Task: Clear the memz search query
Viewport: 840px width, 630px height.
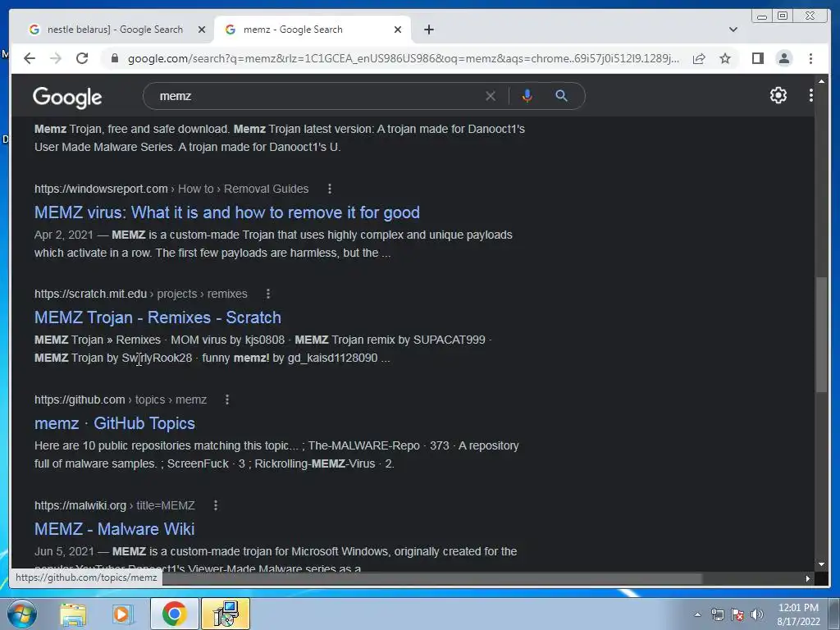Action: [x=491, y=96]
